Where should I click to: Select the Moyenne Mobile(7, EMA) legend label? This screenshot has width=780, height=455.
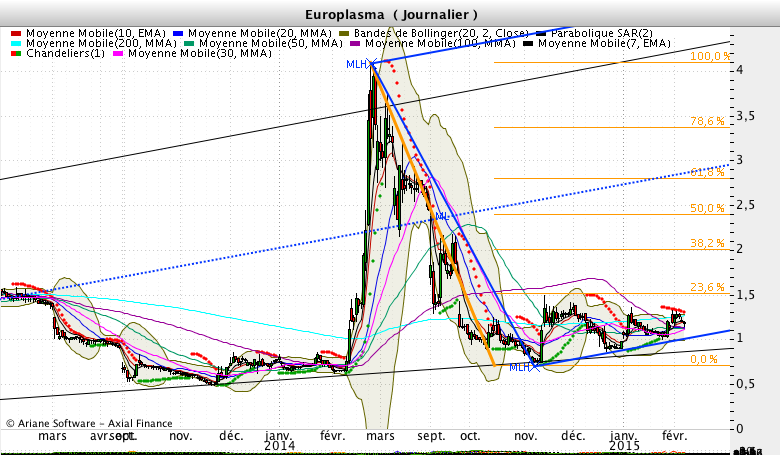[x=604, y=43]
